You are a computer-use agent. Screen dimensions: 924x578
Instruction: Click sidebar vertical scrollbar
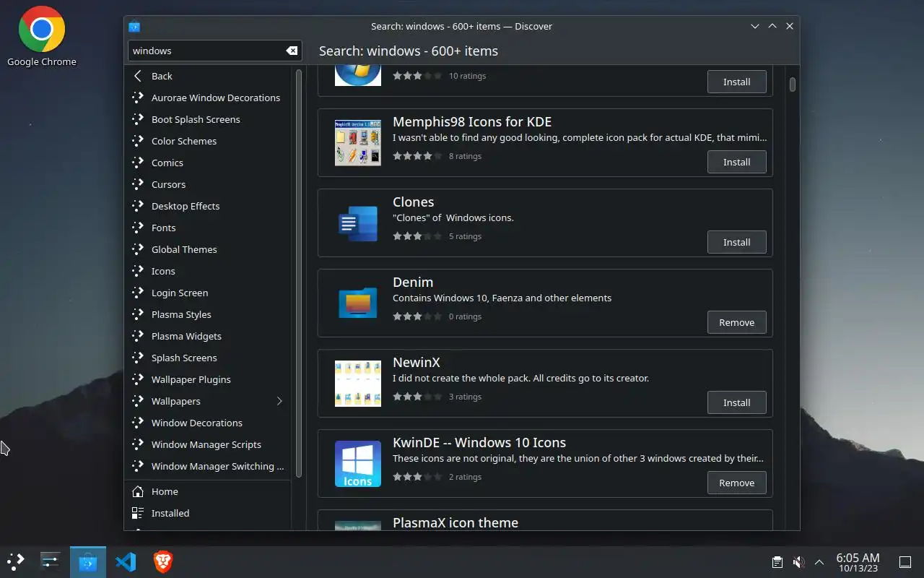click(299, 273)
